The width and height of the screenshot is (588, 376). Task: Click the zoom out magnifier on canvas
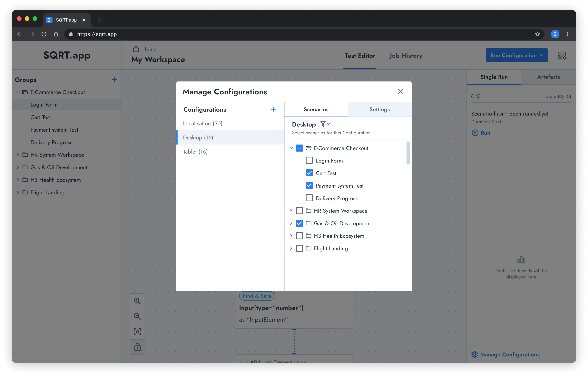click(138, 316)
